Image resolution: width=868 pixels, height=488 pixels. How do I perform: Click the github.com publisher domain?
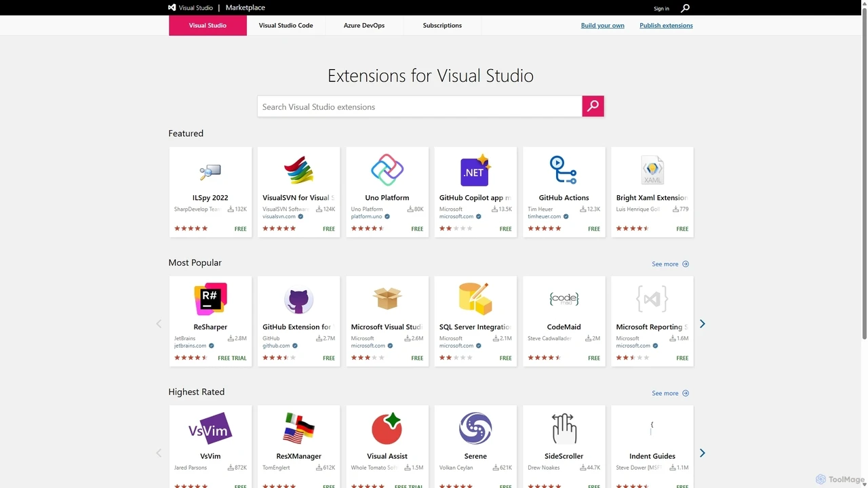(x=276, y=346)
